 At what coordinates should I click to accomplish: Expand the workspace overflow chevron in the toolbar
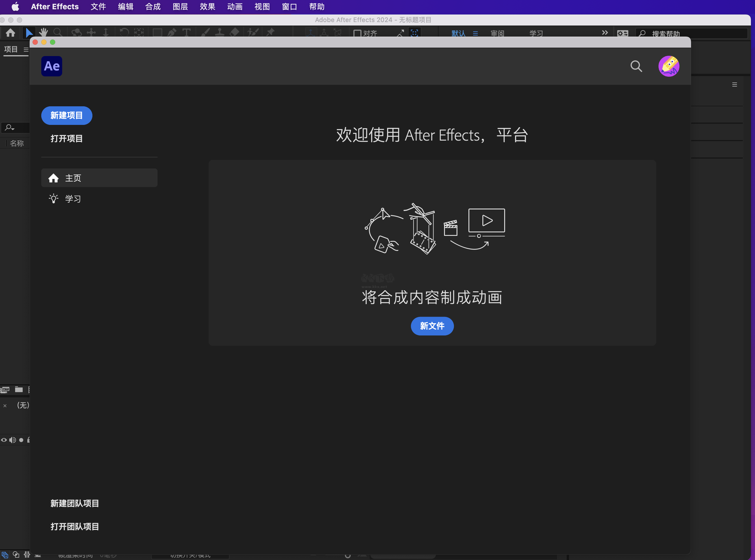(605, 33)
